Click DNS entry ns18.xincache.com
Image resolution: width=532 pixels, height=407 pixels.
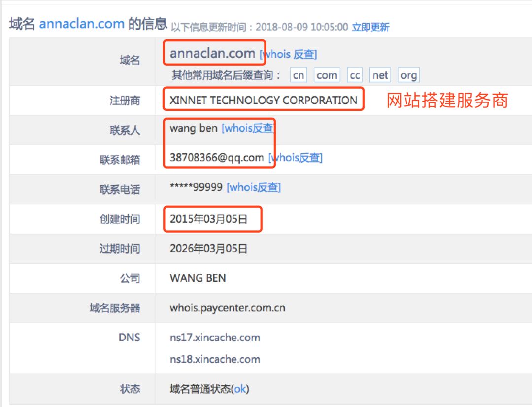(x=214, y=359)
